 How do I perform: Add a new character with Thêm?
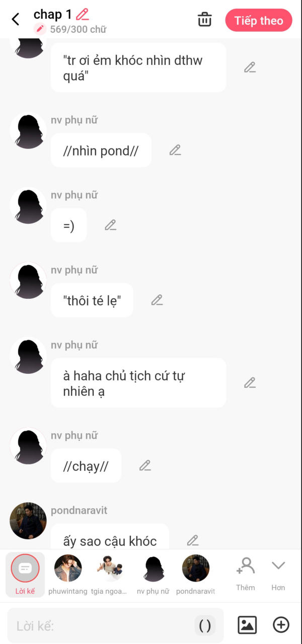(x=246, y=574)
